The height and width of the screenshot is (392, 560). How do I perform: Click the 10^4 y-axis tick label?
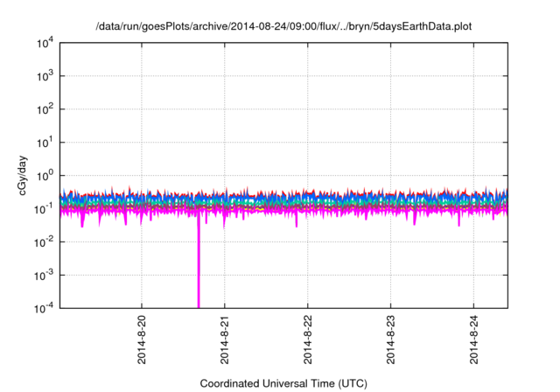45,43
